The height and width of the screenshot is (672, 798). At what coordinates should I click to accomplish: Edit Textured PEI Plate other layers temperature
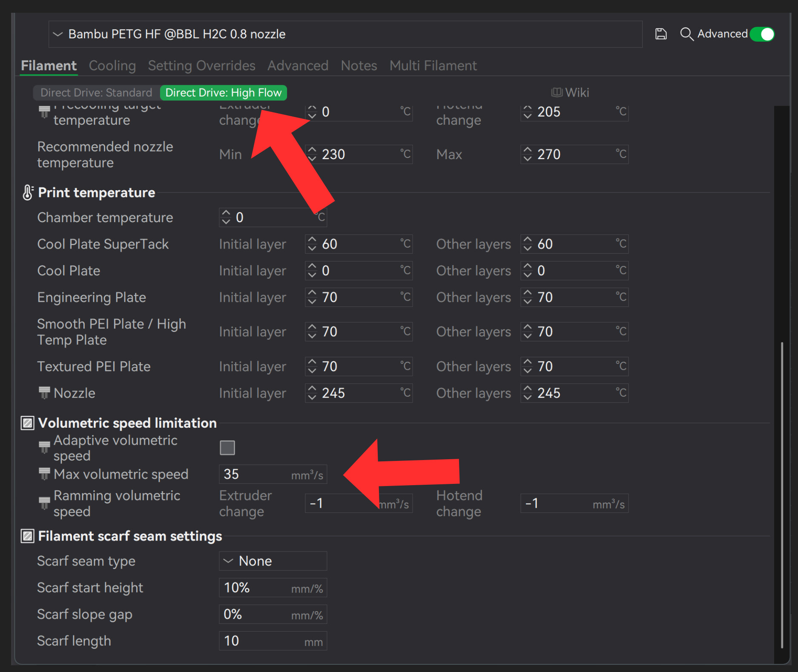pos(574,366)
